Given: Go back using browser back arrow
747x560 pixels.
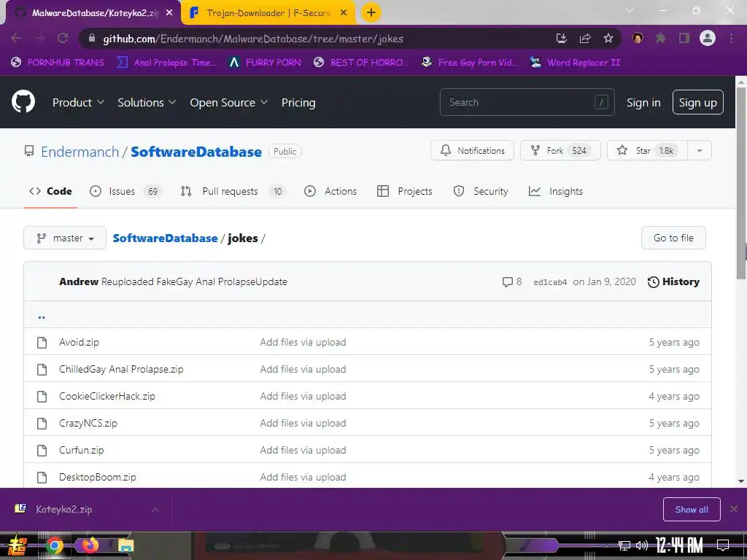Looking at the screenshot, I should [x=16, y=39].
